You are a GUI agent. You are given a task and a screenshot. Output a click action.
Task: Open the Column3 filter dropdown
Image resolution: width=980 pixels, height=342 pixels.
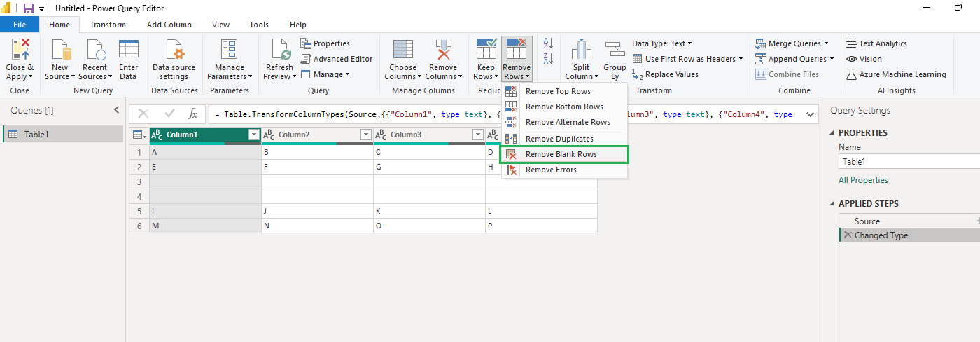tap(478, 135)
